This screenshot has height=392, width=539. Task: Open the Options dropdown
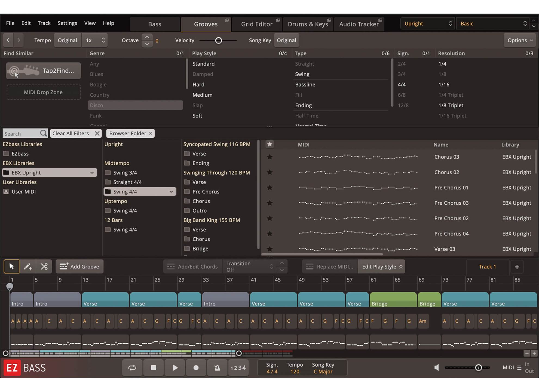[520, 40]
